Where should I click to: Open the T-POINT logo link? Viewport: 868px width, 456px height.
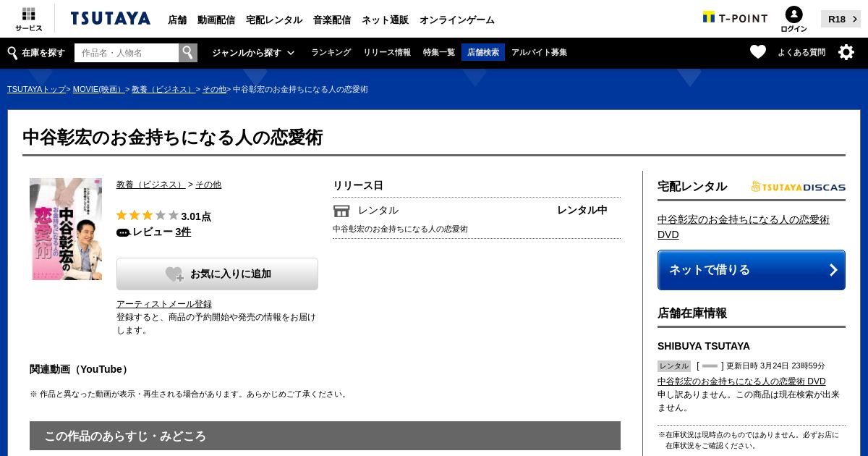tap(735, 18)
